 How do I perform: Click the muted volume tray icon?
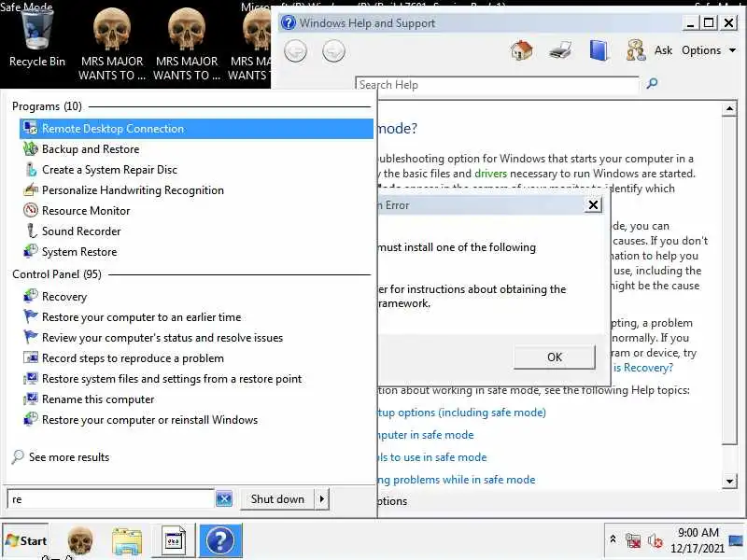[x=655, y=541]
